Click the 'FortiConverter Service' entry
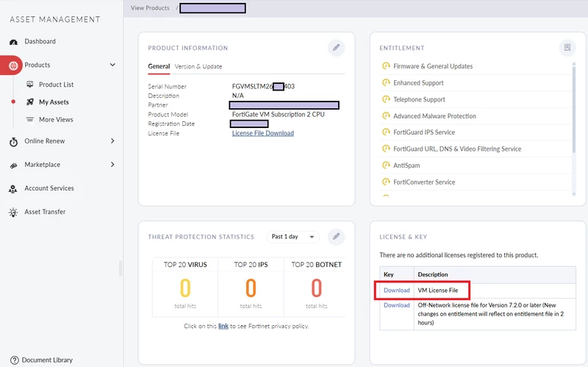 pyautogui.click(x=424, y=182)
